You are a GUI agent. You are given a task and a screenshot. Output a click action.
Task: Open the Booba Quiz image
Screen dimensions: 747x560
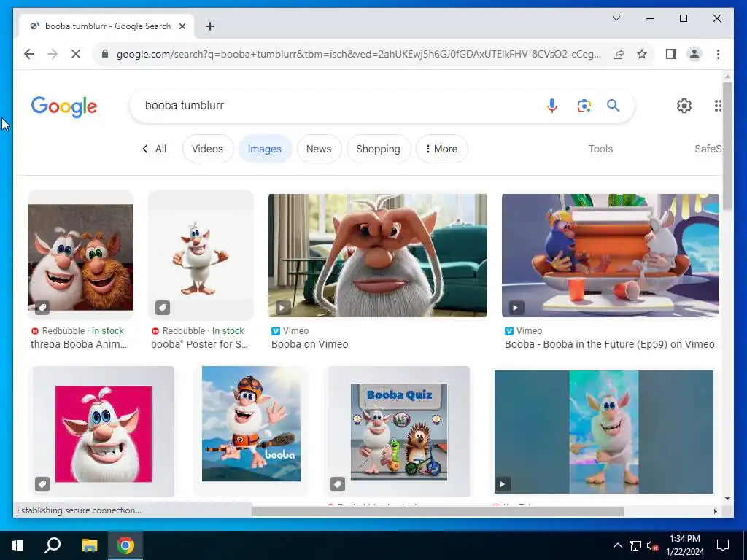click(399, 432)
